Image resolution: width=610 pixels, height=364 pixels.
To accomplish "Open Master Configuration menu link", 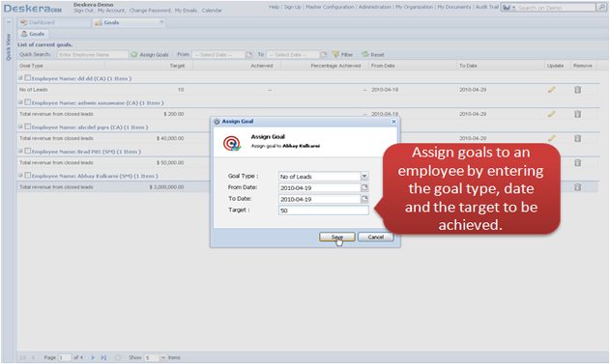I will (x=330, y=7).
